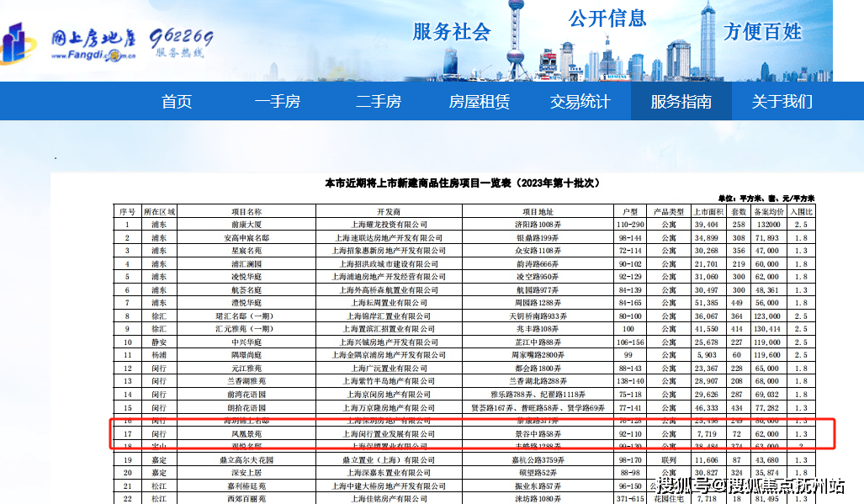This screenshot has height=504, width=864.
Task: Click project name 浦汇澜园
Action: click(x=246, y=264)
